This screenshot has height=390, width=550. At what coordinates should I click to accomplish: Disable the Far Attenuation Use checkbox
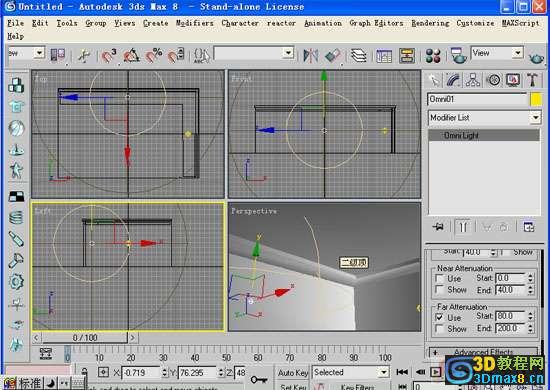439,317
